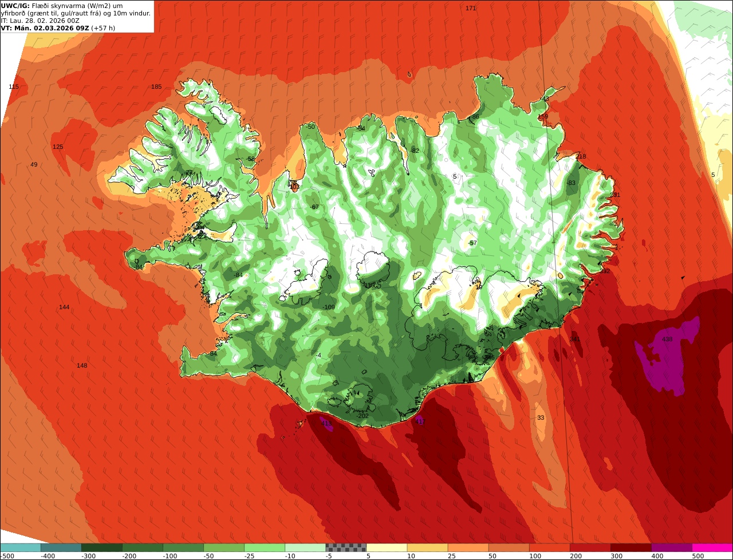The image size is (733, 560).
Task: Click the 159 value on the map
Action: 543,116
